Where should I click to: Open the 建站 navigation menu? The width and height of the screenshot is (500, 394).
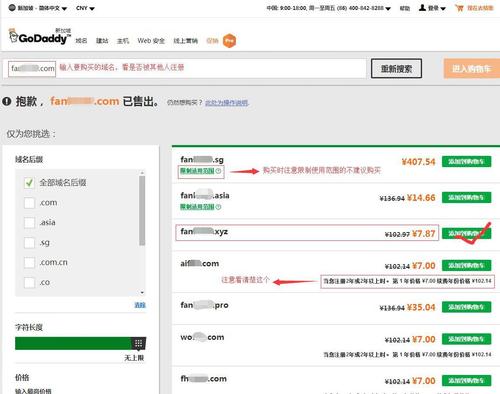(102, 41)
